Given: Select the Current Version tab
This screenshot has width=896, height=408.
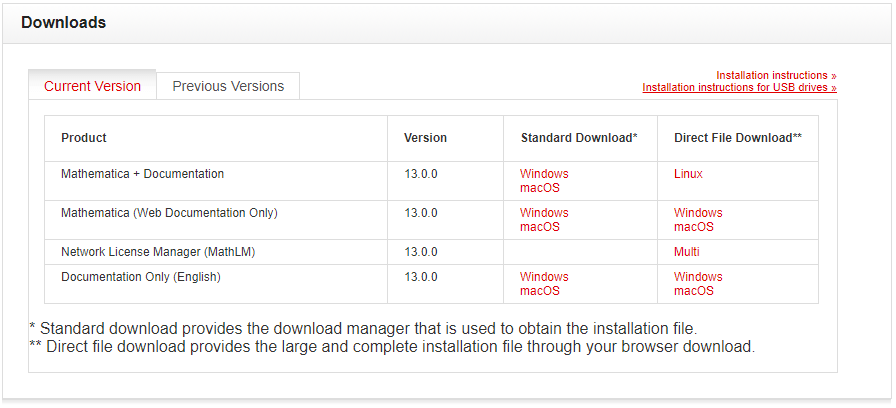Looking at the screenshot, I should (x=92, y=86).
